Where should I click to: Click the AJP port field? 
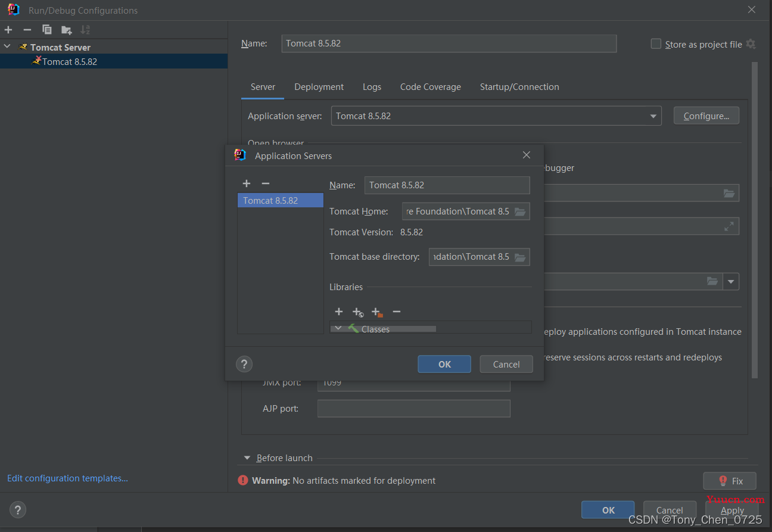(x=414, y=409)
